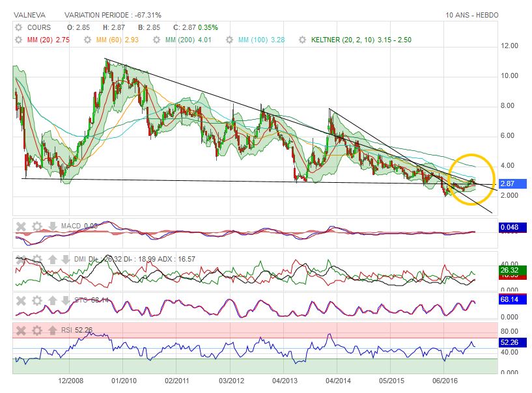Click the 0.35% change value
The height and width of the screenshot is (393, 532).
click(x=208, y=27)
